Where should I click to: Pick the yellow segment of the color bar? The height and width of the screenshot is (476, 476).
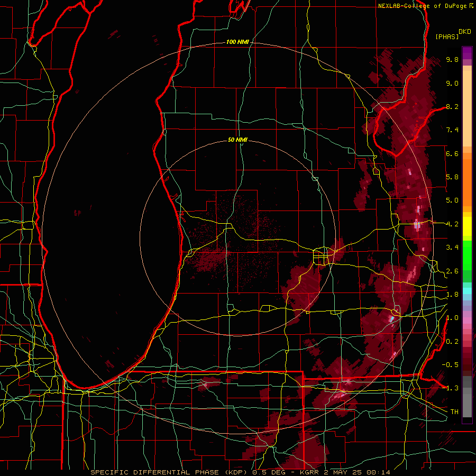467,226
